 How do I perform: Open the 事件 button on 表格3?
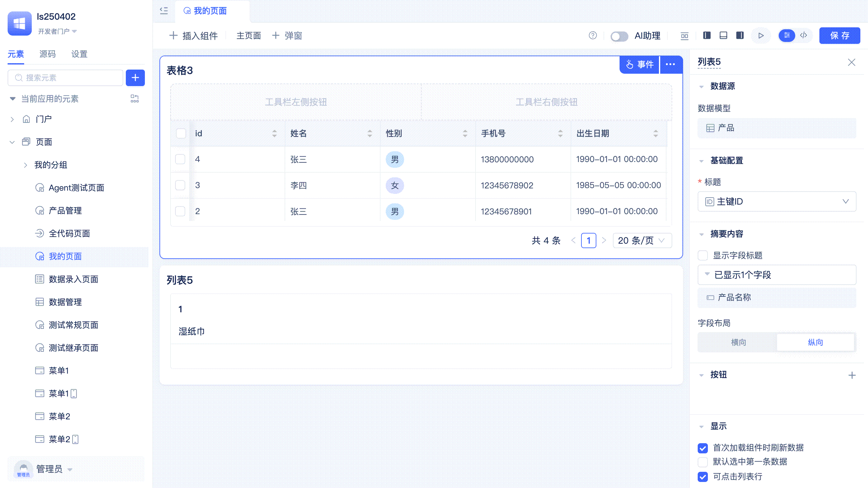[639, 64]
